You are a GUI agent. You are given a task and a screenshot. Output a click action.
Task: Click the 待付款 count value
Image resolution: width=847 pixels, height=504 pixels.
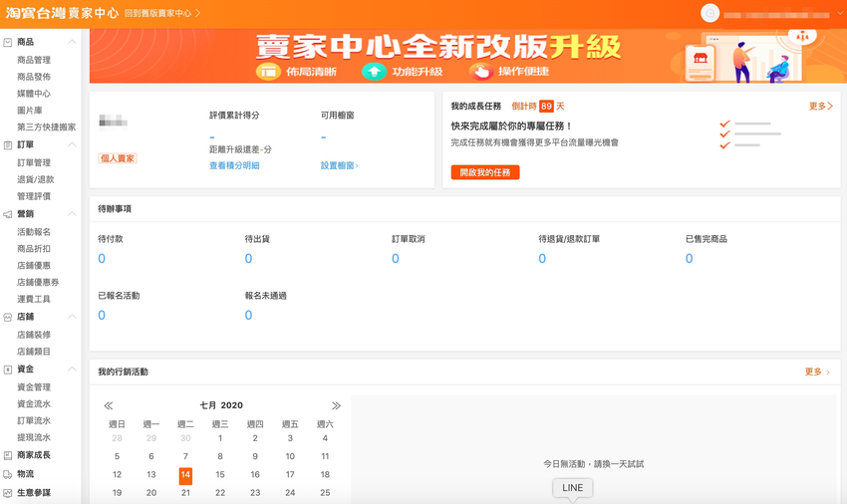coord(102,259)
